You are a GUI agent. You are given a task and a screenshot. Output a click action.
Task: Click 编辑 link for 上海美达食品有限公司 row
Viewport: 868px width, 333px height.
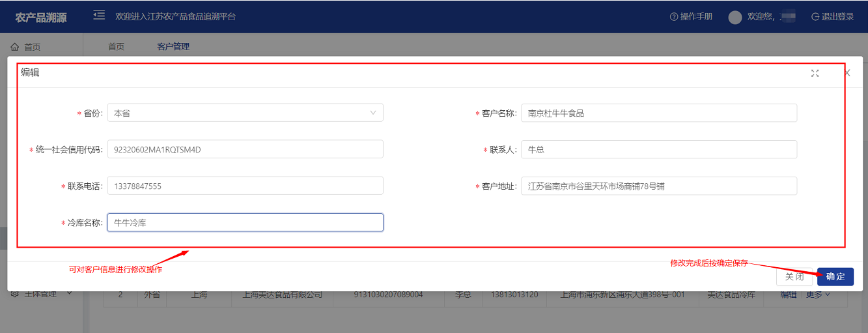788,295
